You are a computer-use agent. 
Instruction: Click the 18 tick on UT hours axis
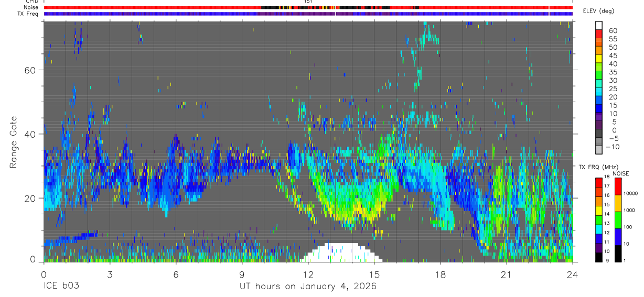(x=441, y=274)
